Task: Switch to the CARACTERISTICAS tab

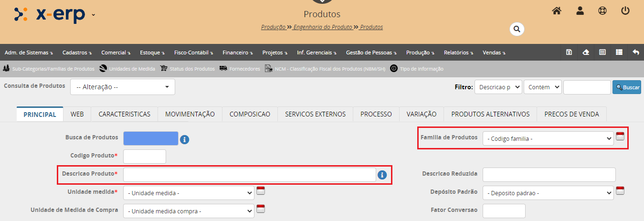Action: tap(124, 114)
